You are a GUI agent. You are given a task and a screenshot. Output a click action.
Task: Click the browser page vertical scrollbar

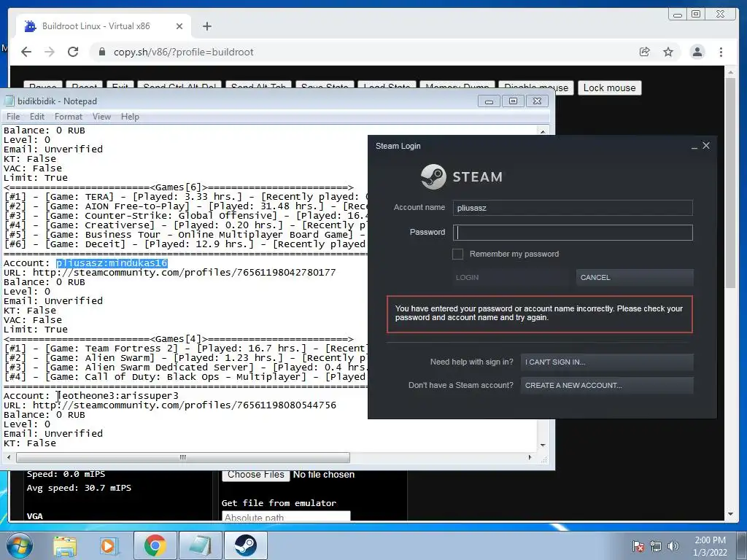point(730,183)
